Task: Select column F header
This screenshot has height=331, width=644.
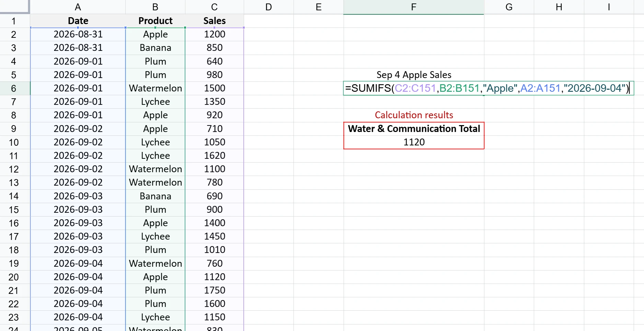Action: (x=414, y=7)
